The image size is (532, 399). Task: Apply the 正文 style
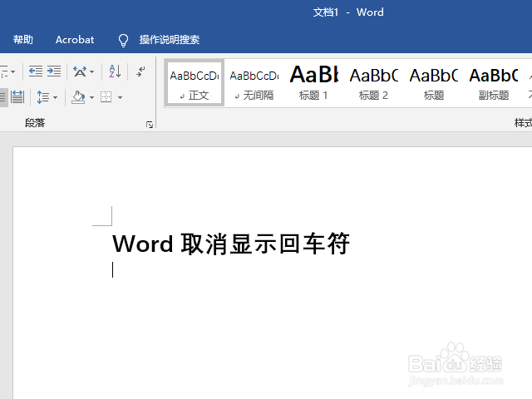click(195, 84)
